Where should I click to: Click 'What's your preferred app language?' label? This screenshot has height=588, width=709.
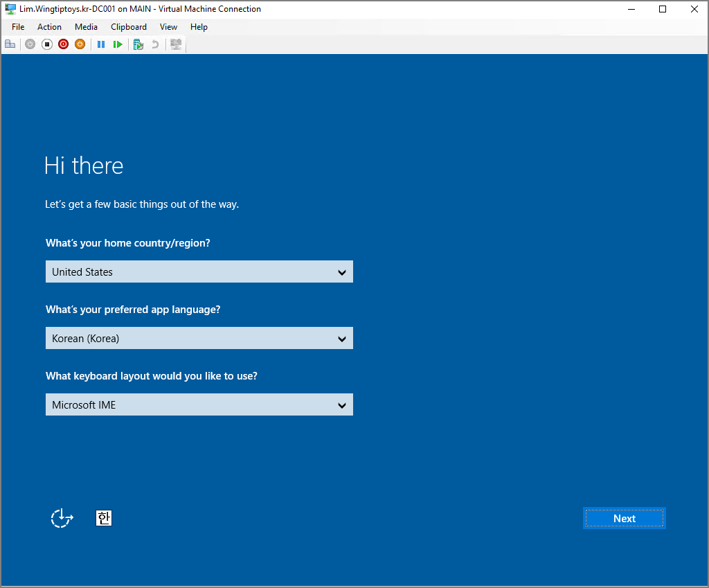click(133, 310)
